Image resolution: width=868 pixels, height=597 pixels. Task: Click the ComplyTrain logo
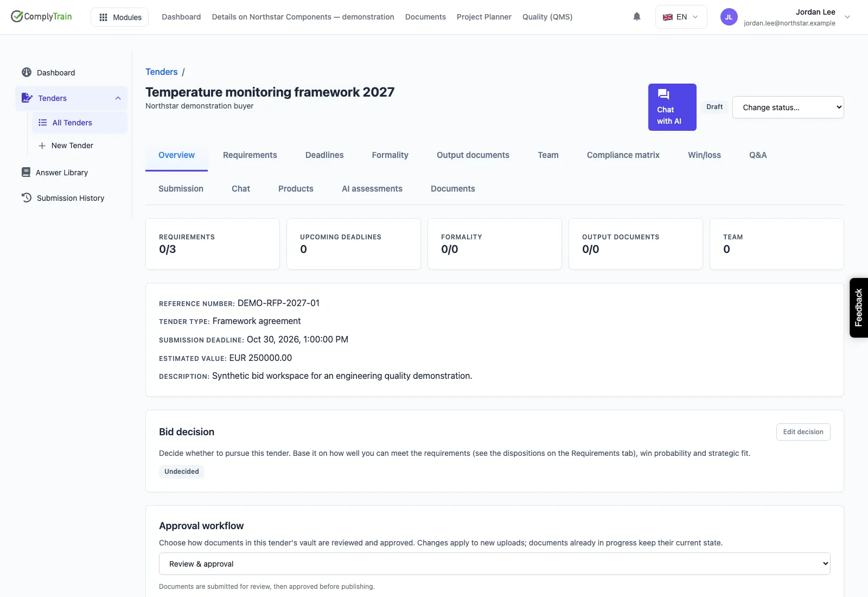41,16
